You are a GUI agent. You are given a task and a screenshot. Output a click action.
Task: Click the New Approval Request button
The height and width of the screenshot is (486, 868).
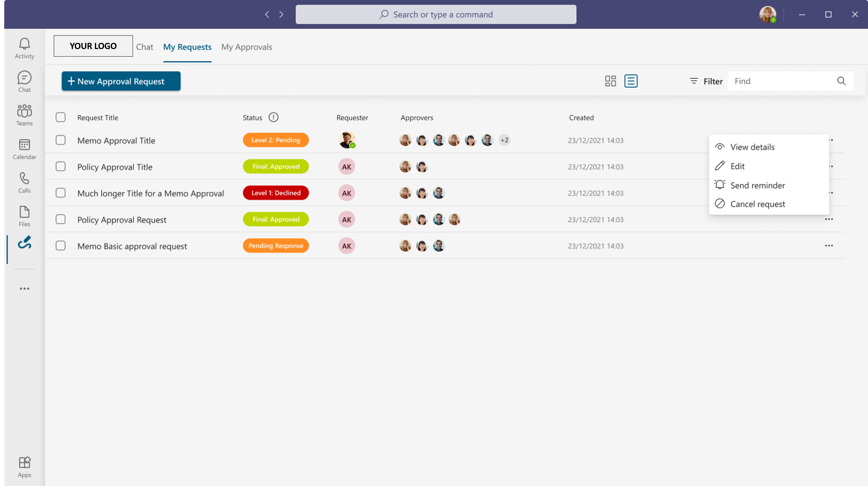(121, 81)
